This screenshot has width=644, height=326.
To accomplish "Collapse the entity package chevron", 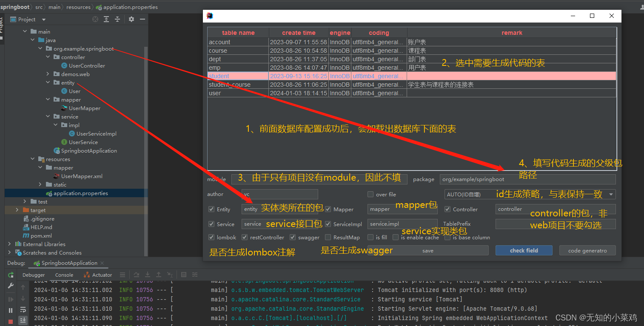I will coord(48,83).
